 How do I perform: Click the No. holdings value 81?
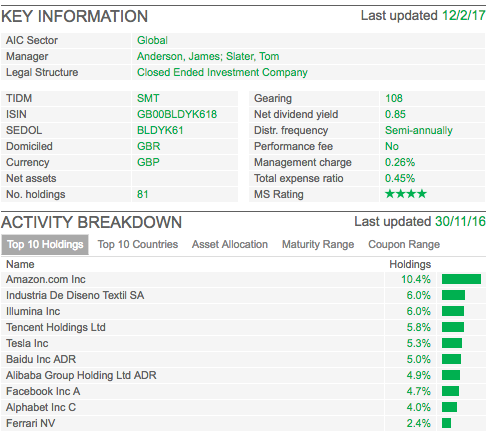coord(143,194)
